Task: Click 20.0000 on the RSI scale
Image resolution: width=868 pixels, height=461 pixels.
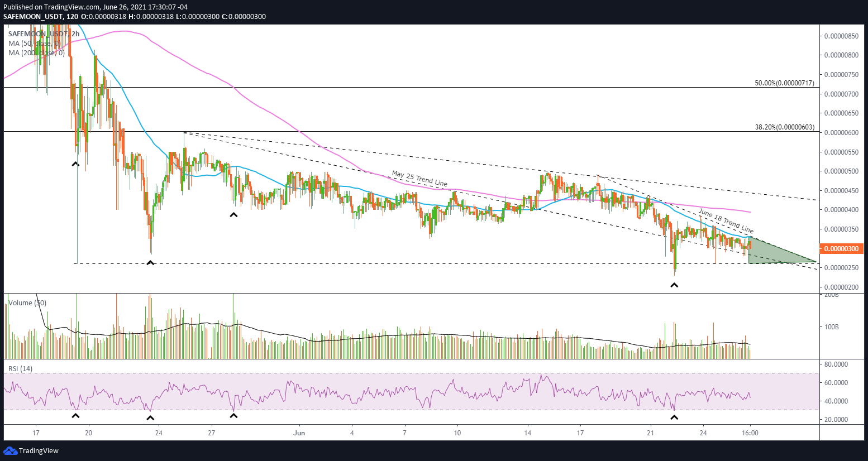Action: coord(836,420)
